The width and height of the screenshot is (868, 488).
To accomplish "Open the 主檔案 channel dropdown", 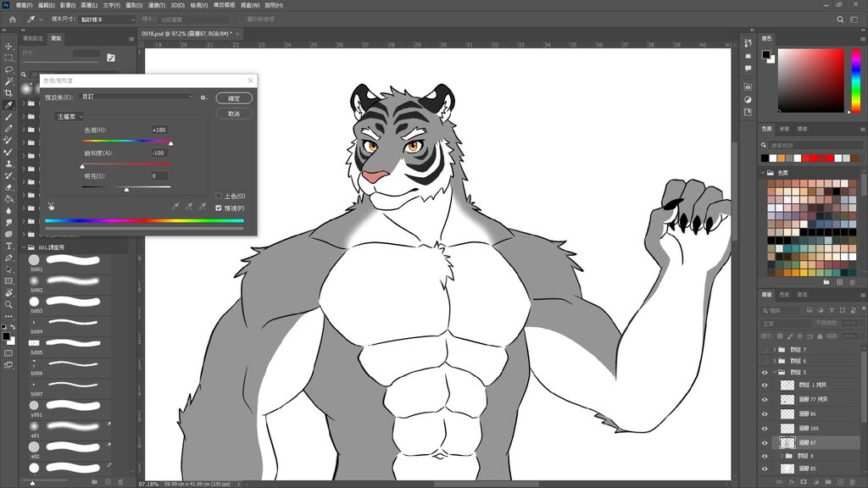I will pyautogui.click(x=70, y=116).
